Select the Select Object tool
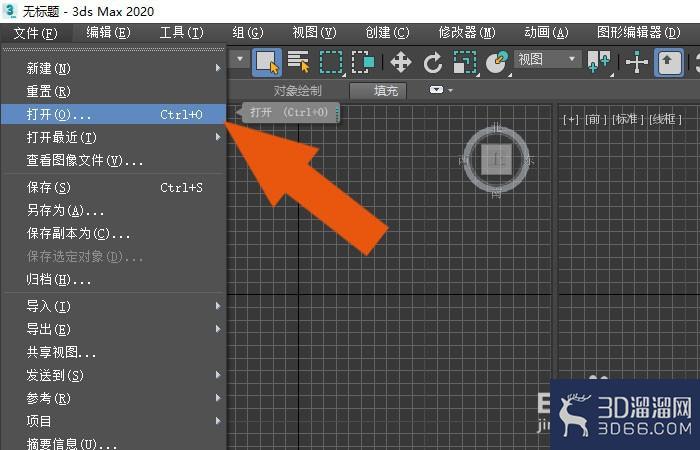 point(267,62)
